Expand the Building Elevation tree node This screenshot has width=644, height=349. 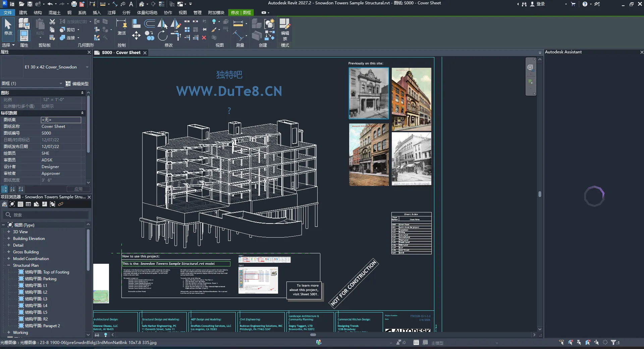(9, 238)
